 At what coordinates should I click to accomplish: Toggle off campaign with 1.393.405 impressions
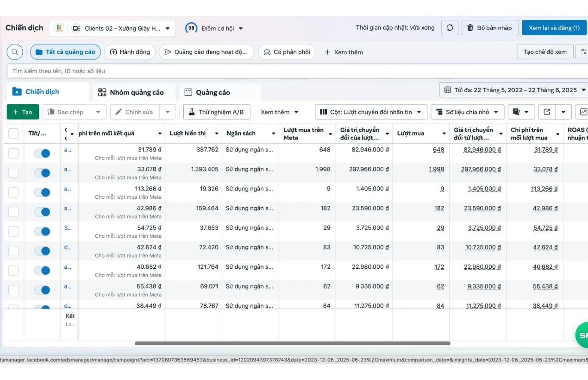[x=42, y=173]
